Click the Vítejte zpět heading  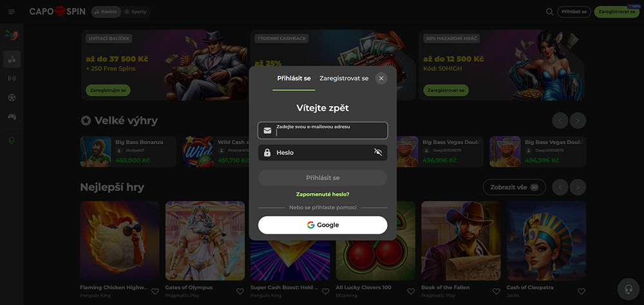coord(323,108)
